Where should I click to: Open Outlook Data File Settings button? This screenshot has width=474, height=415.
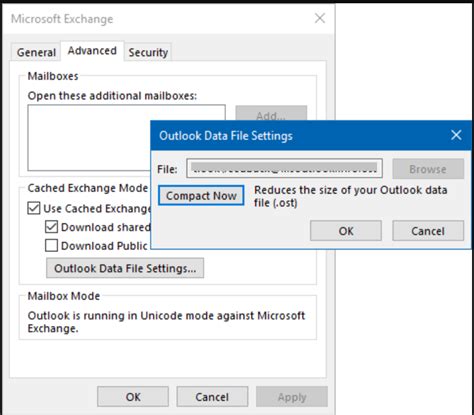125,268
